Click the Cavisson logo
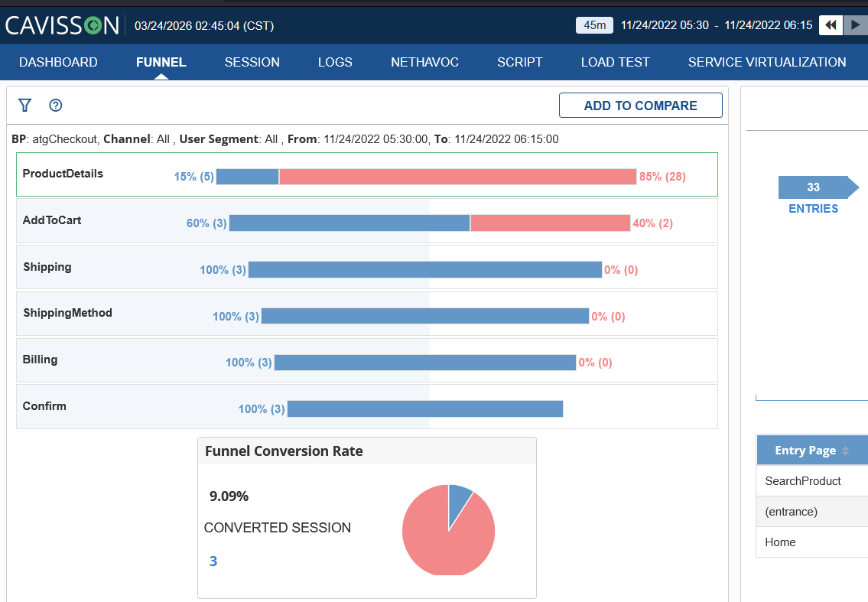 pos(62,25)
